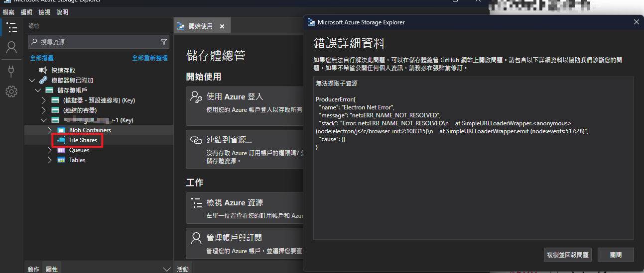Click the 關閉 button in error dialog
The height and width of the screenshot is (273, 644).
(616, 255)
